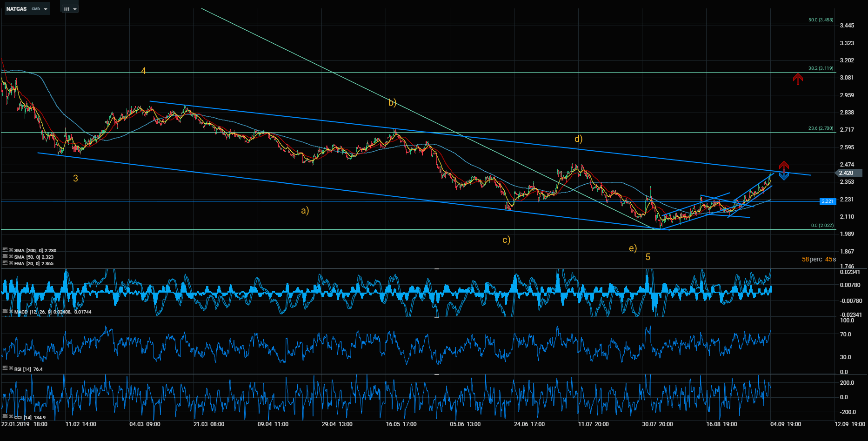Remove the MACD indicator panel
The image size is (868, 441).
pyautogui.click(x=11, y=312)
